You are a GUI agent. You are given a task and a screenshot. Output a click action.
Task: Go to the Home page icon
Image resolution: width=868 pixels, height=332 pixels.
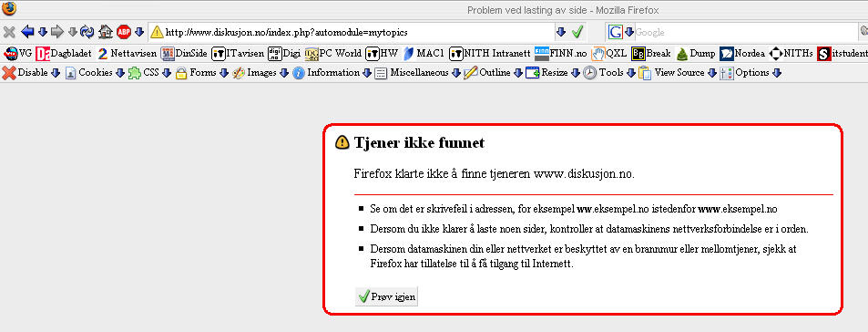(105, 32)
